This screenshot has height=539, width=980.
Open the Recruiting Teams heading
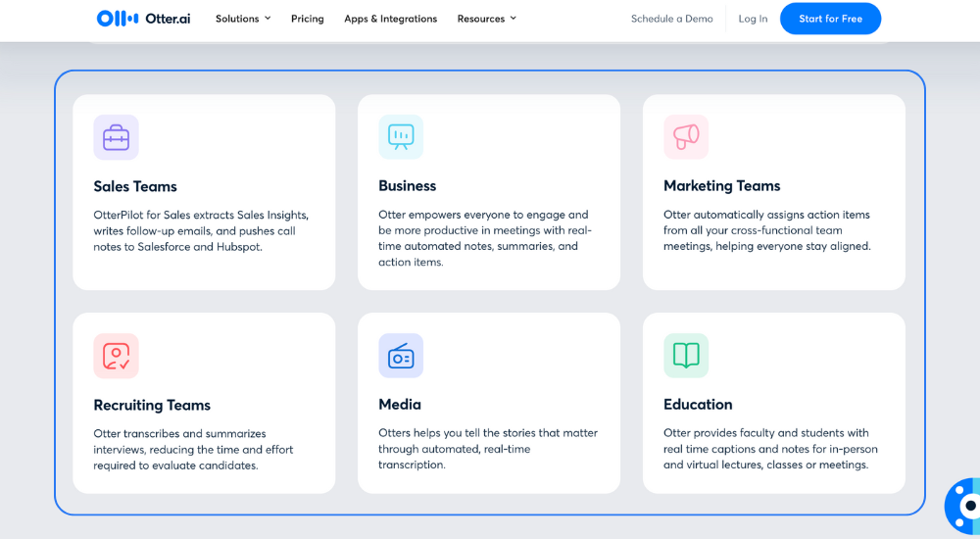152,405
